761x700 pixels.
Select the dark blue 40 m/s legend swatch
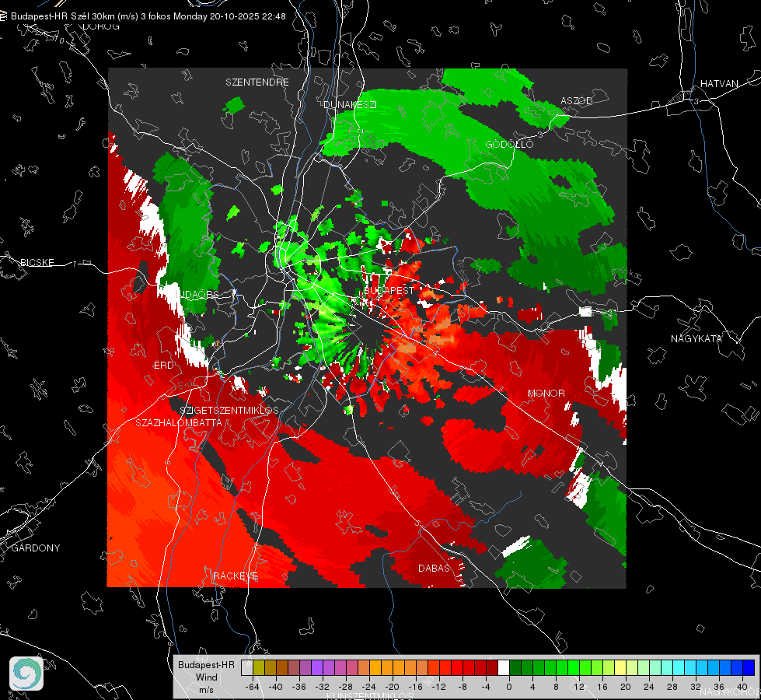pos(749,667)
